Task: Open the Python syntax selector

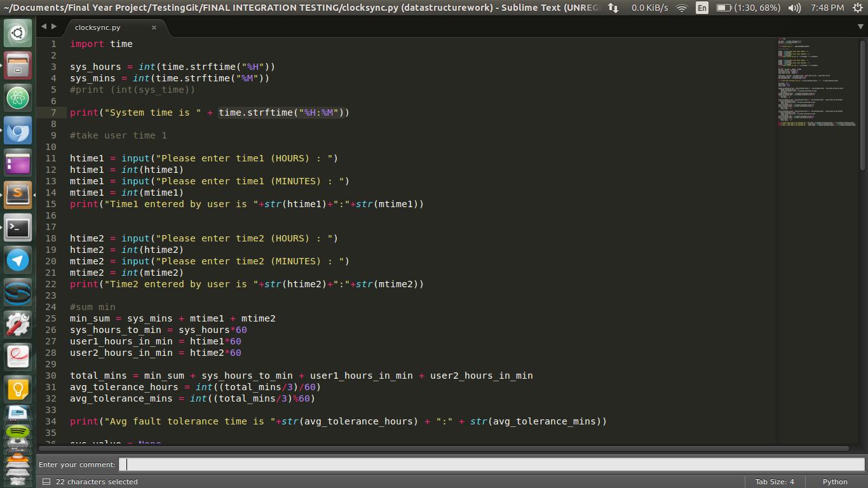Action: (x=835, y=482)
